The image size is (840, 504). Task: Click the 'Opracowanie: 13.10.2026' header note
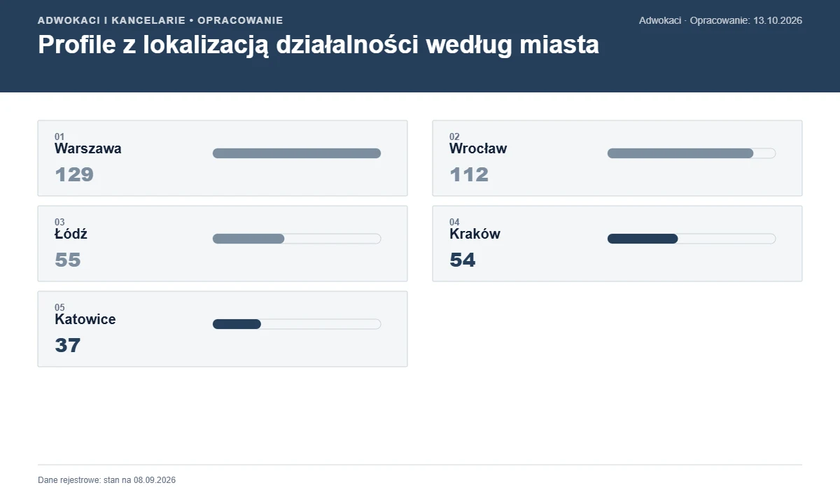[x=720, y=20]
